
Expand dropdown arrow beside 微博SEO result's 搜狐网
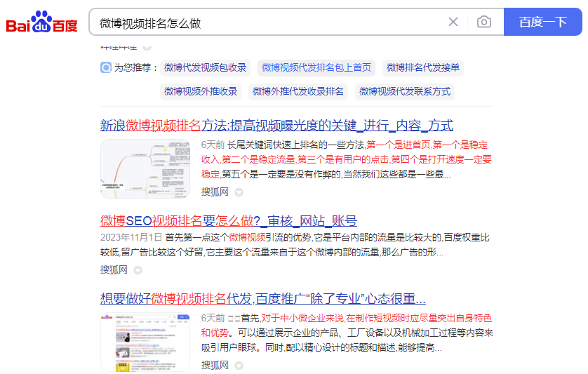[x=138, y=270]
